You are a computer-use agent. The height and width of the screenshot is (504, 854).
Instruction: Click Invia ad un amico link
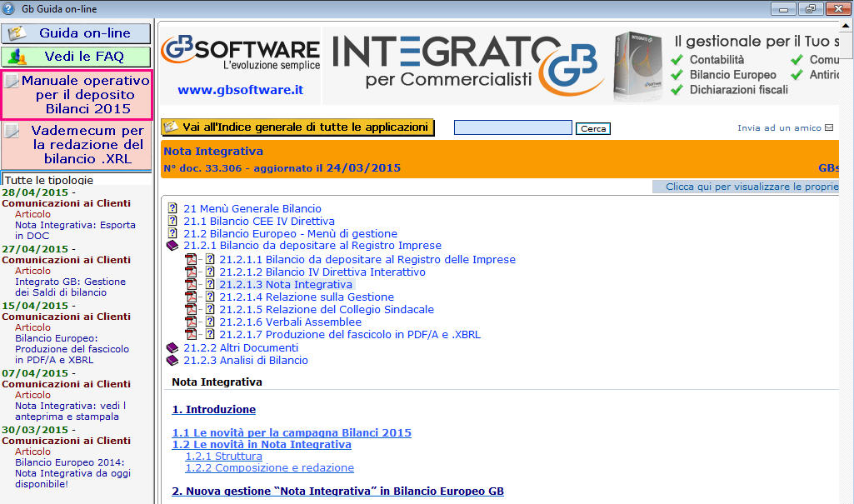779,128
